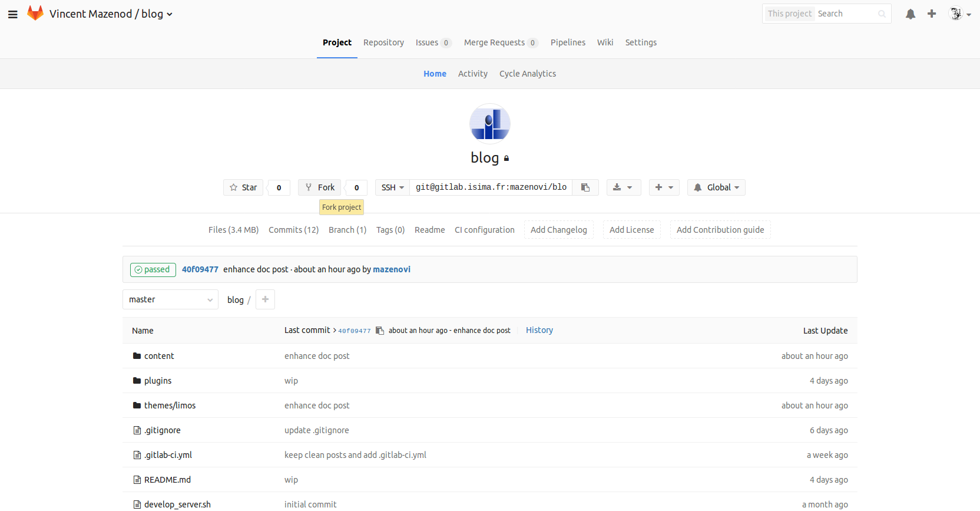Open CI configuration link
This screenshot has width=980, height=511.
tap(485, 230)
